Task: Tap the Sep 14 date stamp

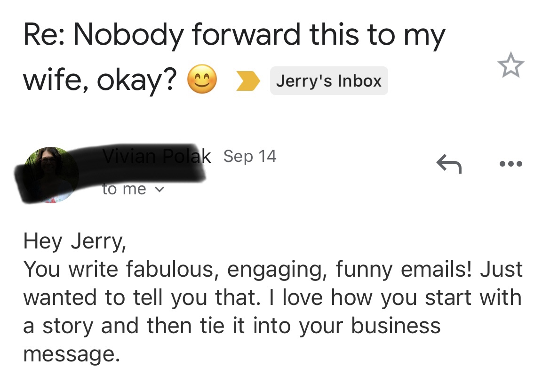Action: click(x=250, y=156)
